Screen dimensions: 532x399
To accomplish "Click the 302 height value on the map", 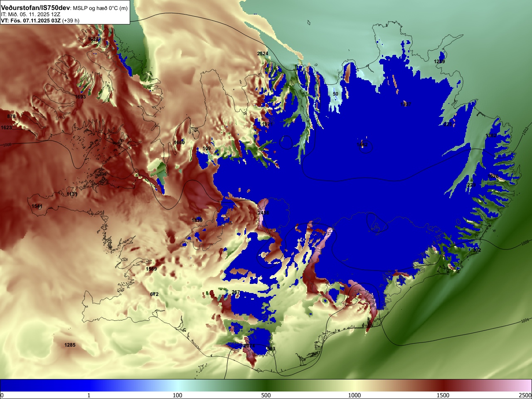I will 477,250.
